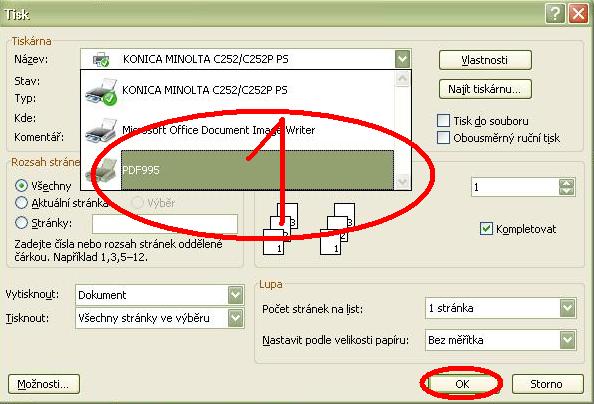Expand the Nastavit podle velikosti papíru dropdown

[x=567, y=340]
